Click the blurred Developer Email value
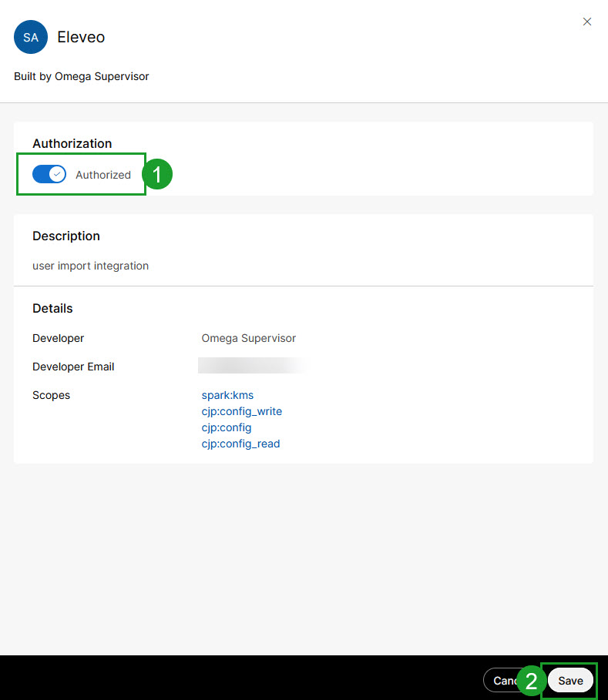Screen dimensions: 608x700 250,367
